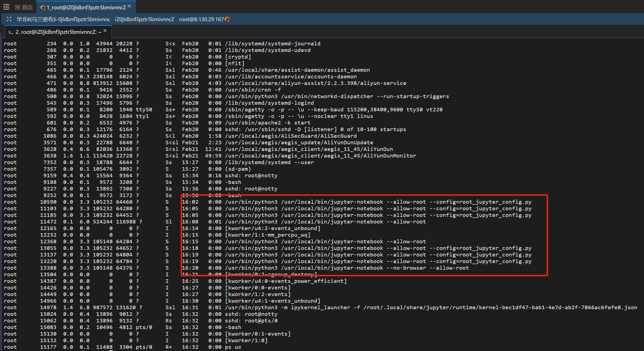This screenshot has height=351, width=644.
Task: Click the assist_daemon command path
Action: coord(298,70)
